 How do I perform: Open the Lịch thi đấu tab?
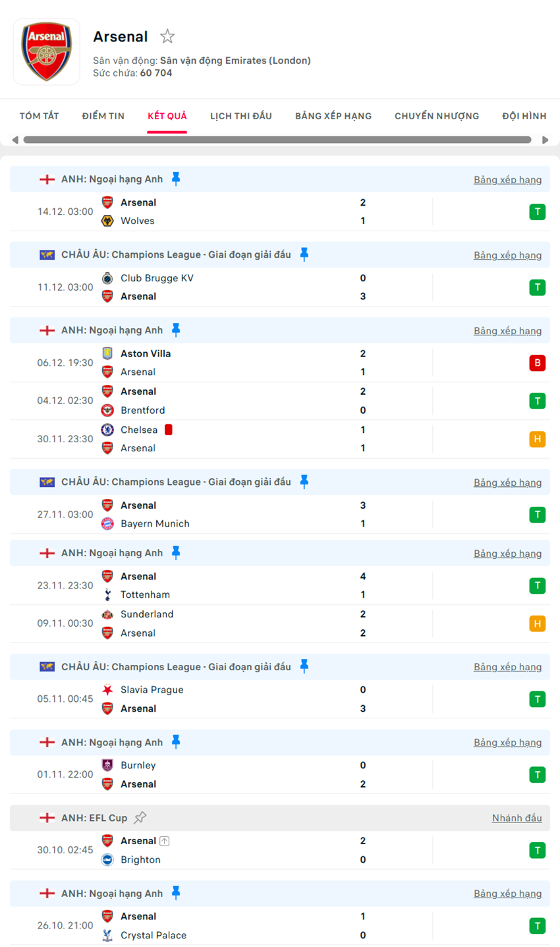pos(240,116)
